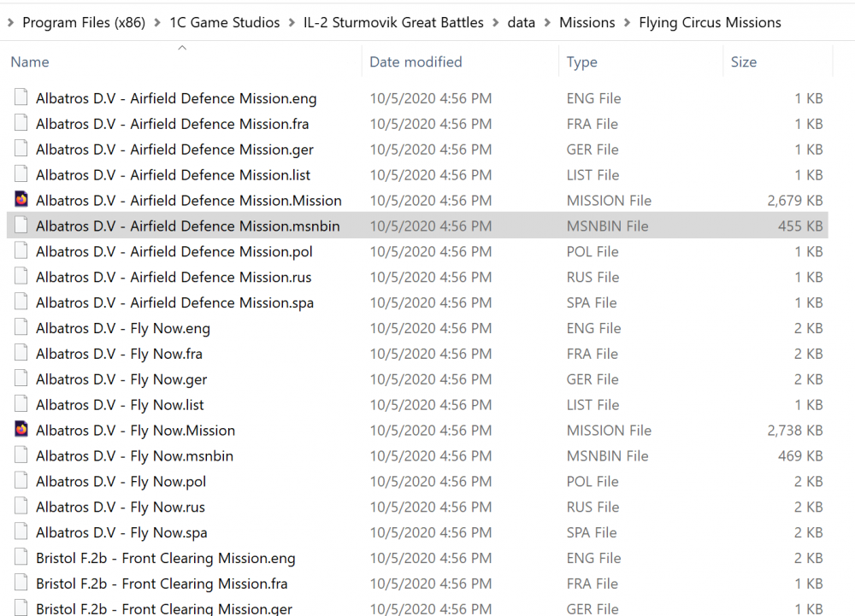The image size is (855, 616).
Task: Click the Mission file icon for Fly Now
Action: click(21, 430)
